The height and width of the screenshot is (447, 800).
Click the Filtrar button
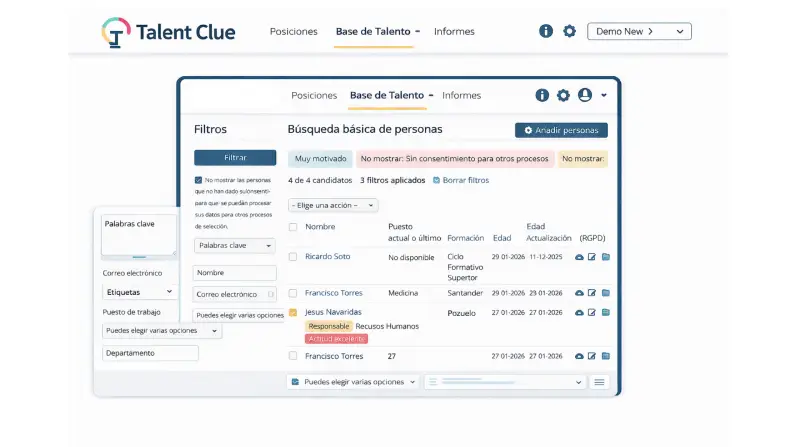click(235, 158)
